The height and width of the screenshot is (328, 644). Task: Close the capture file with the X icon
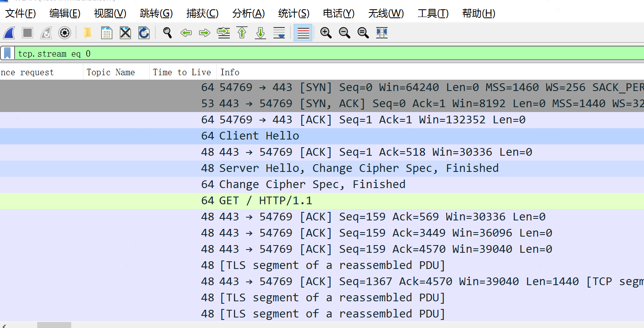(x=125, y=33)
